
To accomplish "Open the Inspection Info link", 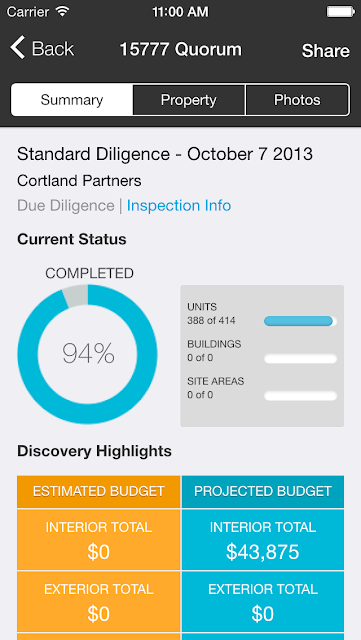I will (179, 205).
